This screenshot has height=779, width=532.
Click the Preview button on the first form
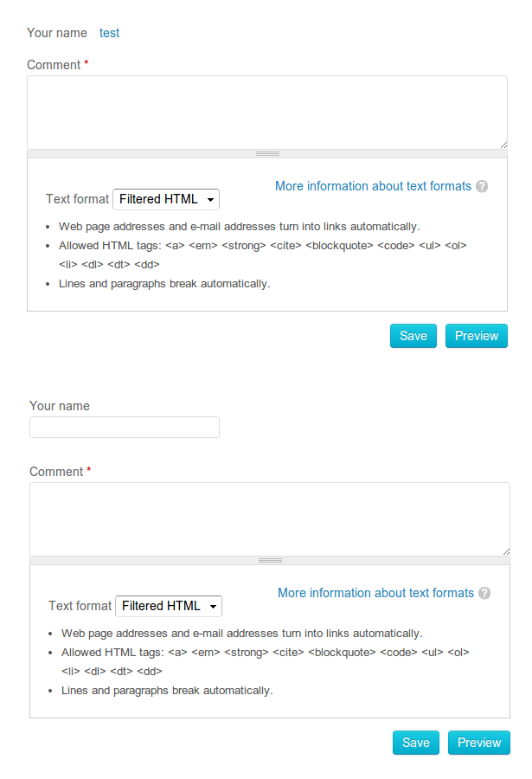[476, 336]
